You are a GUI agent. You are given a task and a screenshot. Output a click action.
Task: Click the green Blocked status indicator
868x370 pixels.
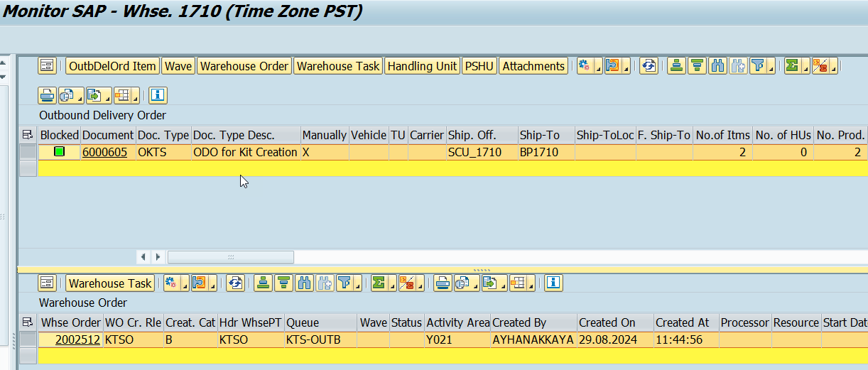(x=60, y=151)
